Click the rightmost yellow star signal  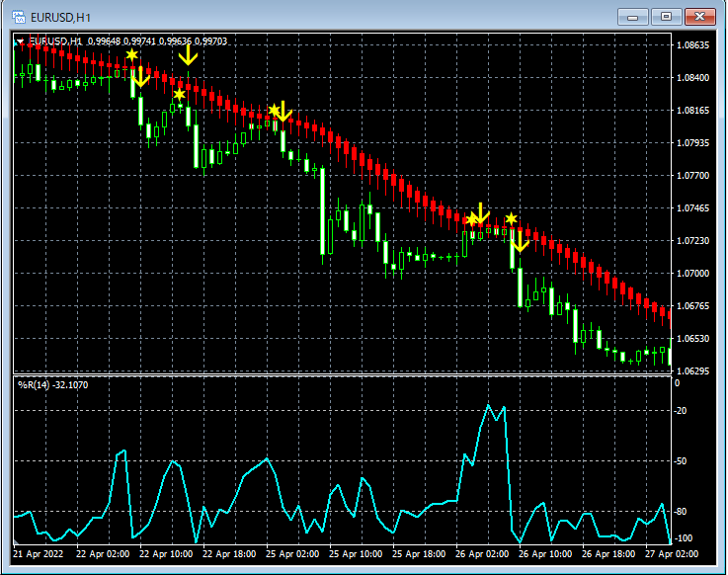[511, 218]
